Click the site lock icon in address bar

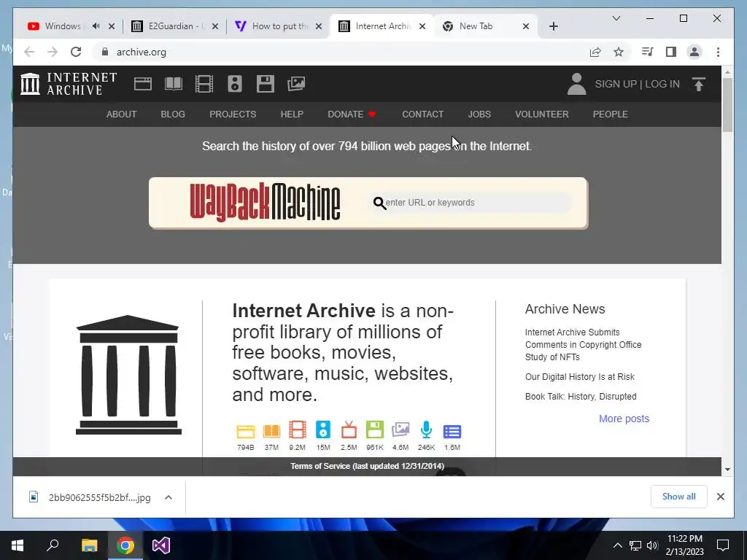click(105, 52)
